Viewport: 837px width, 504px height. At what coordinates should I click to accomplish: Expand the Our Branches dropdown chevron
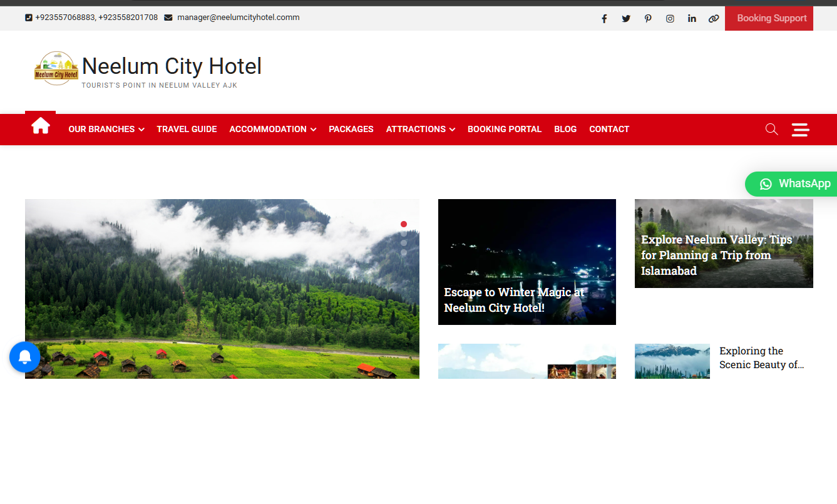click(x=141, y=130)
